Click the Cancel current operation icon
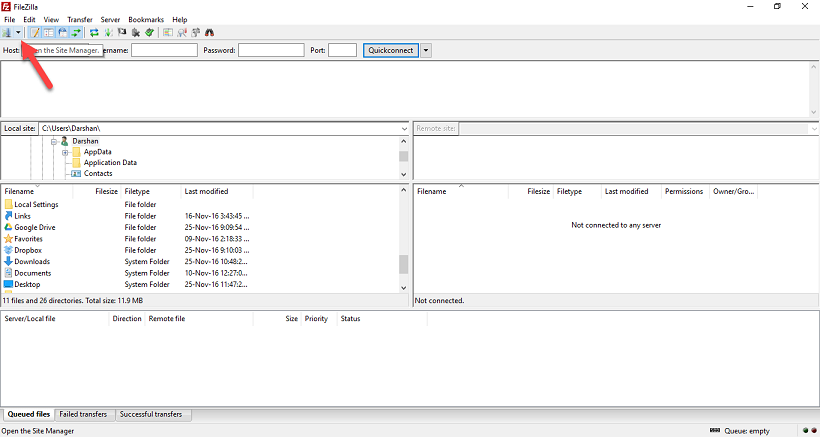This screenshot has height=437, width=820. point(122,32)
